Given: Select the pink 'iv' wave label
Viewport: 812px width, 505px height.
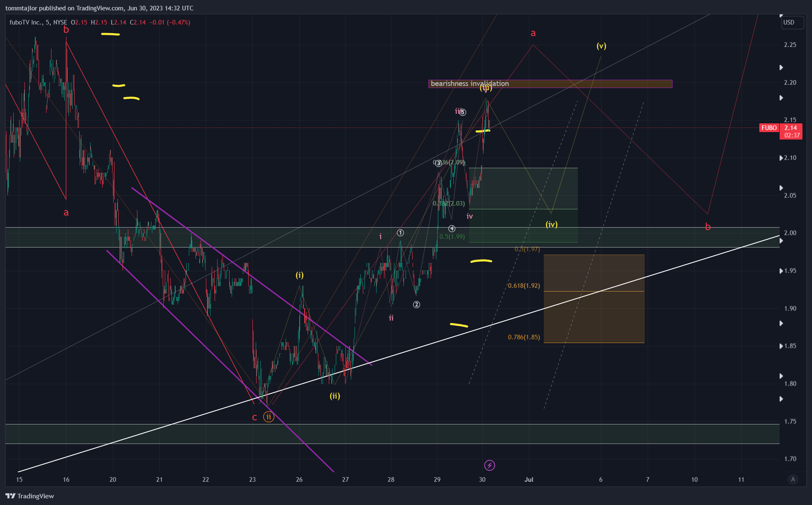Looking at the screenshot, I should tap(470, 216).
